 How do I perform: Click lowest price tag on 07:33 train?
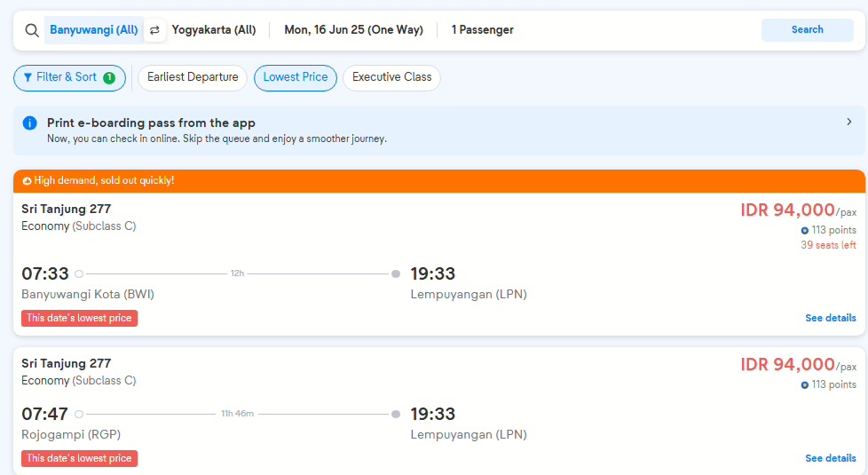(79, 318)
